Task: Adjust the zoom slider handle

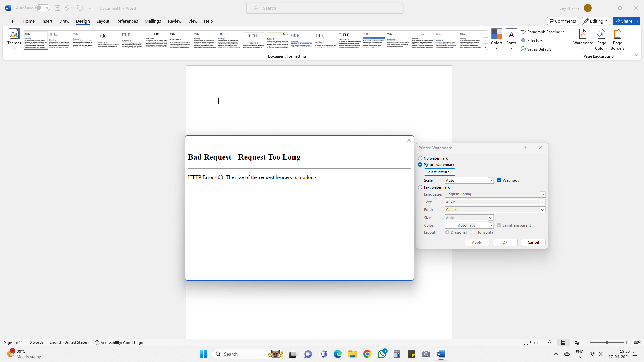Action: point(607,342)
